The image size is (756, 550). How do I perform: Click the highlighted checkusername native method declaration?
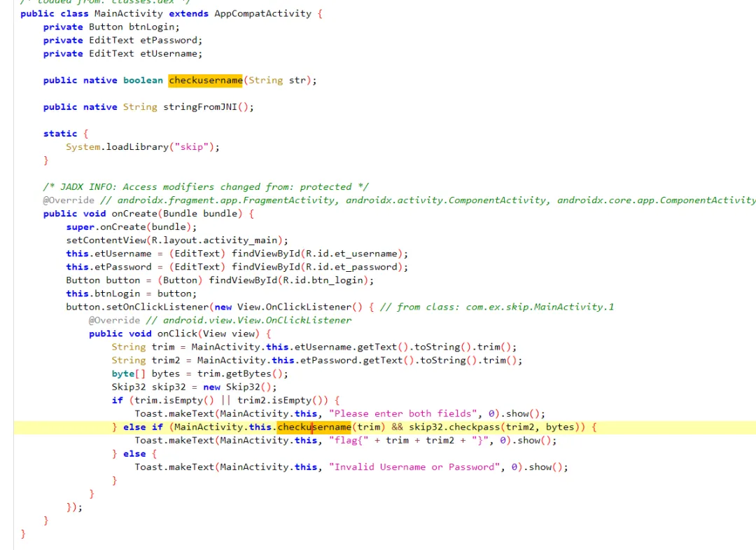[205, 81]
